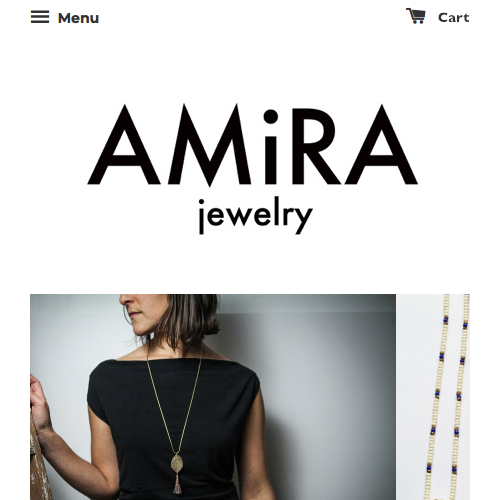The image size is (500, 500).
Task: Open the Cart link
Action: tap(438, 17)
